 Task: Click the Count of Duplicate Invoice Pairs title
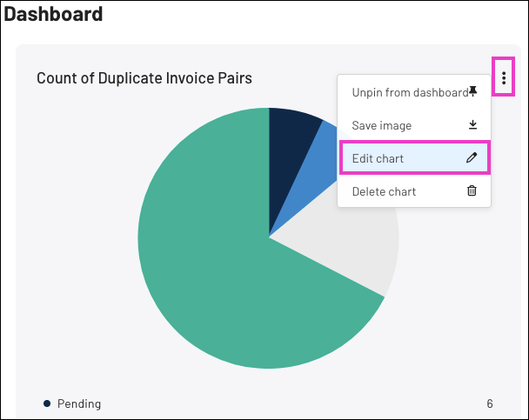click(x=144, y=78)
